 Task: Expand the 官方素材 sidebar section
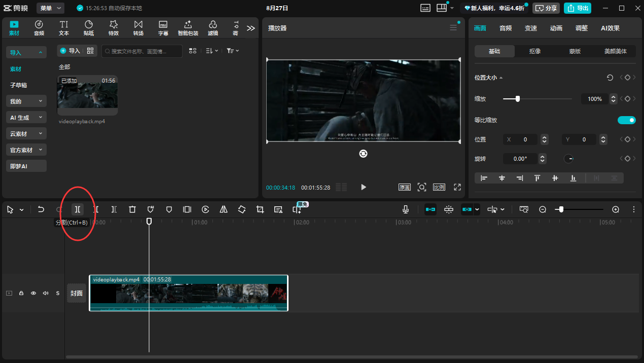click(x=26, y=150)
